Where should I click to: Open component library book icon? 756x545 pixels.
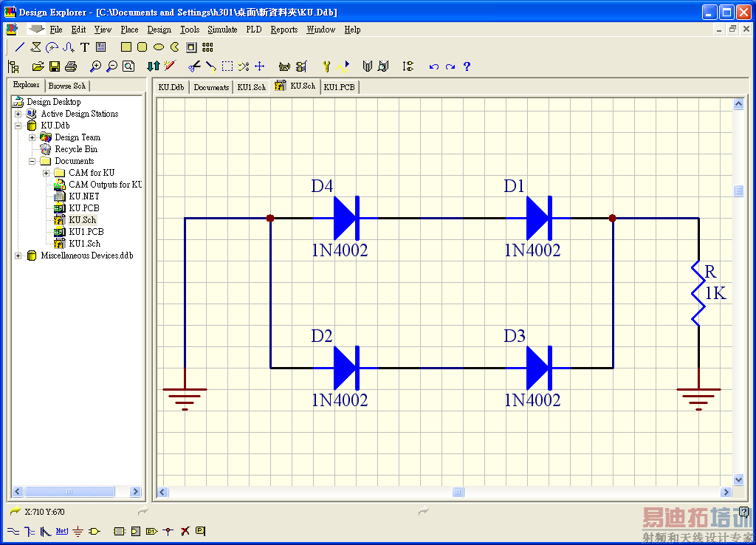368,66
